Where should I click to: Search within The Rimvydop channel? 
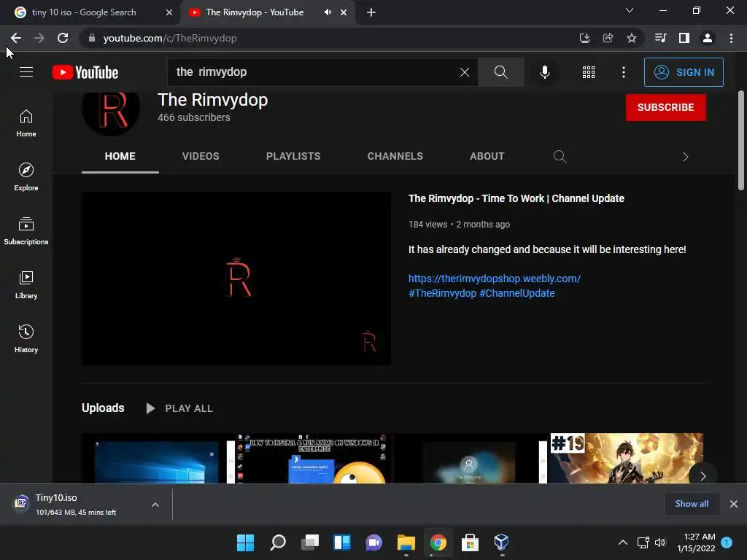point(560,156)
